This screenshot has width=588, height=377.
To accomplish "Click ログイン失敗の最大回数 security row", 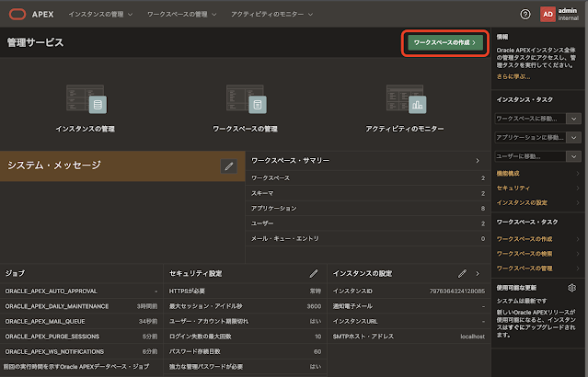I will [x=246, y=337].
